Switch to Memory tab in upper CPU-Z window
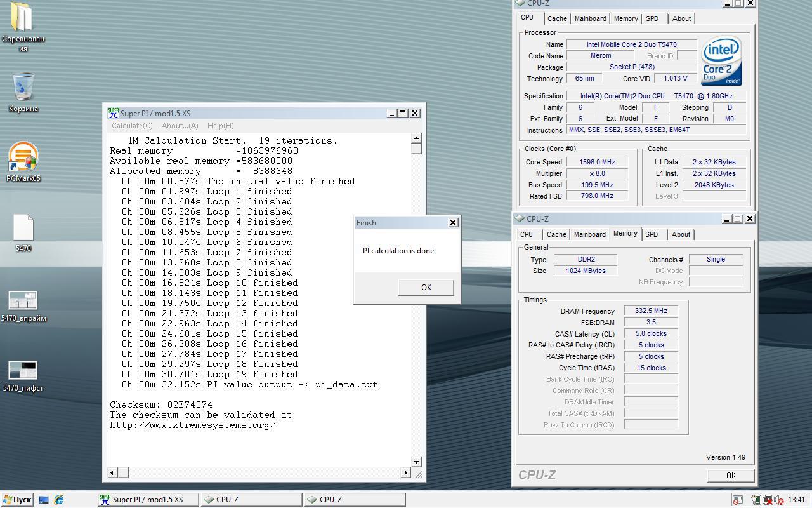Image resolution: width=812 pixels, height=508 pixels. [625, 18]
